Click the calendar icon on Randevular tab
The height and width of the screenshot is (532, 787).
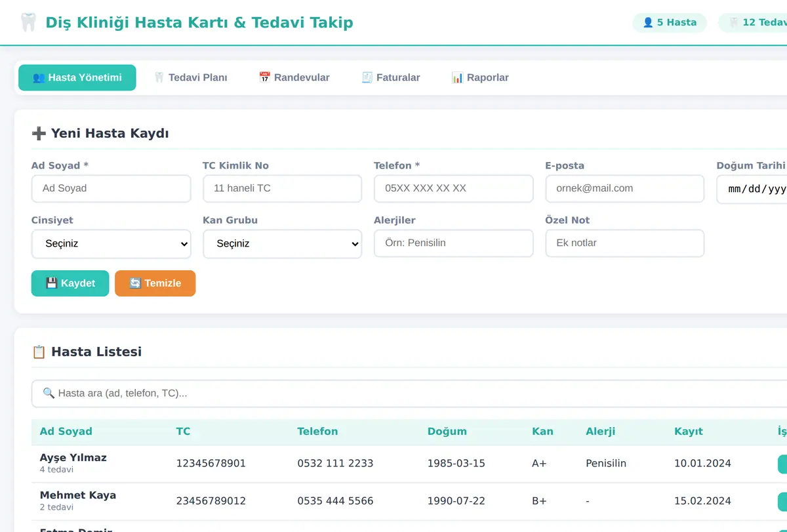point(265,77)
